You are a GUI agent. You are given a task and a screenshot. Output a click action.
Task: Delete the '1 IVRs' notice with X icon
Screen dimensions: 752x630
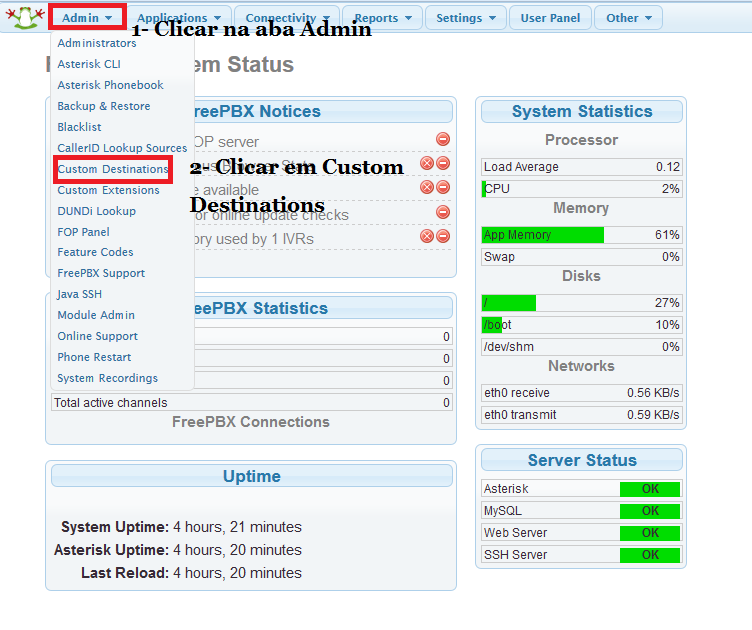(x=426, y=236)
